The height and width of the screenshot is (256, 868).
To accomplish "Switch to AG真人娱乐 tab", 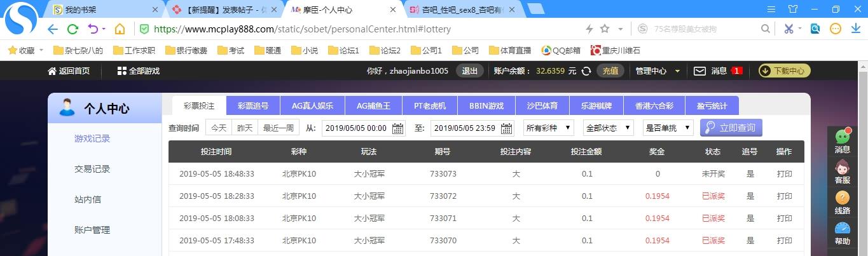I will pos(312,106).
